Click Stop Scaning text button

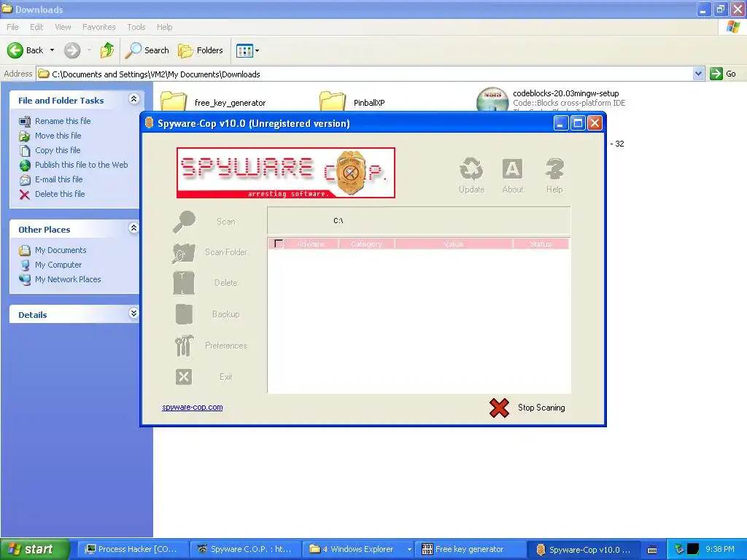(541, 408)
